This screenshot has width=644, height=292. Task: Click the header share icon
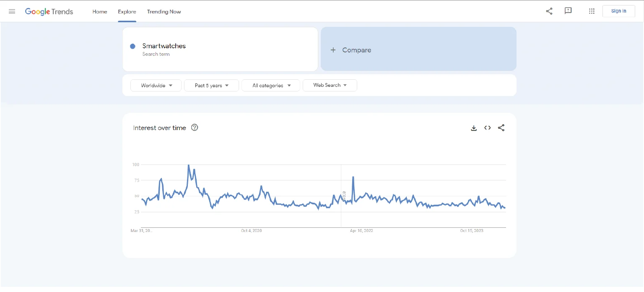(x=549, y=11)
